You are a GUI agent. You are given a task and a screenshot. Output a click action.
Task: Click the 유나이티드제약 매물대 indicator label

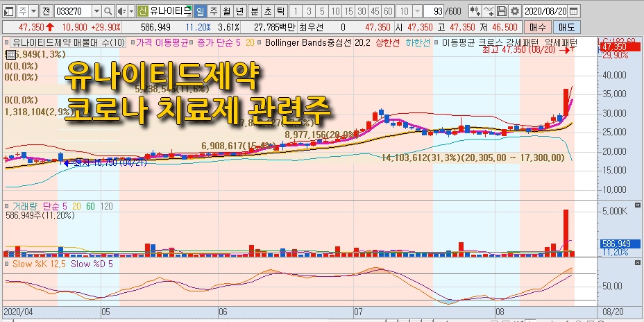68,42
